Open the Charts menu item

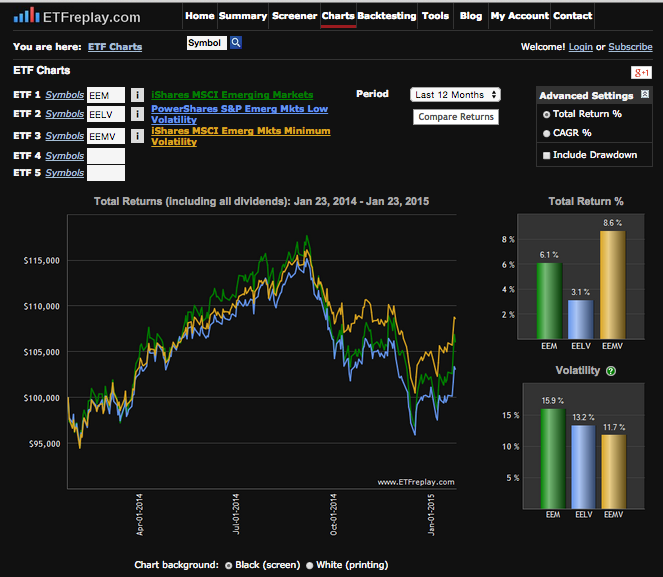[338, 16]
